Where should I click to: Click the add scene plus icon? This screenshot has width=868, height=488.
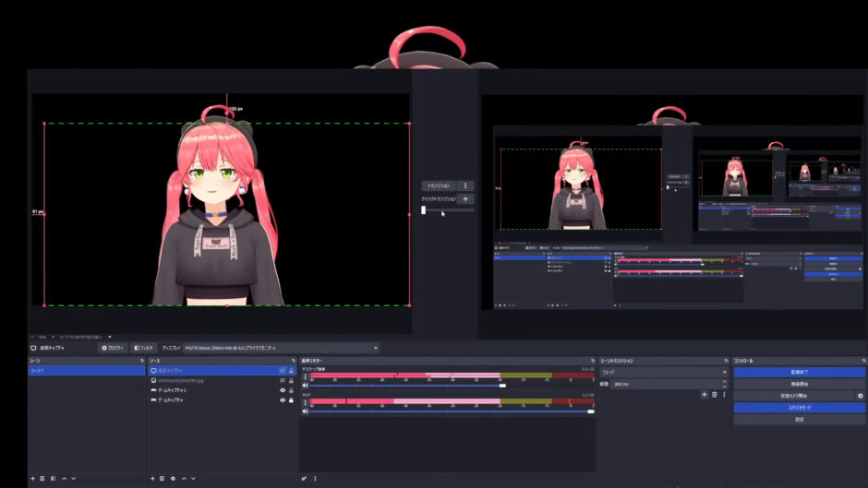click(33, 479)
